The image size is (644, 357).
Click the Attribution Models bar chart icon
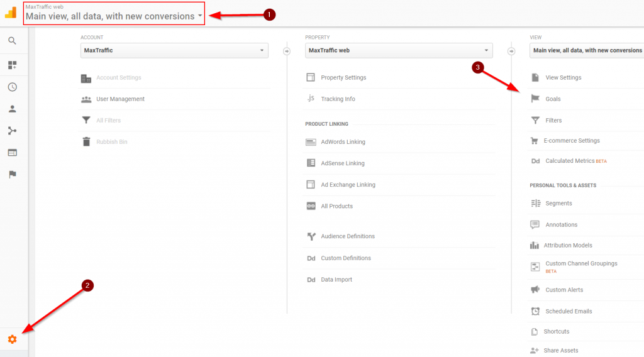(534, 245)
